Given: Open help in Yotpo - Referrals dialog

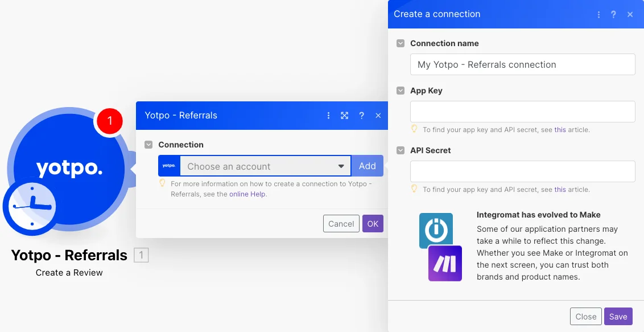Looking at the screenshot, I should 361,116.
